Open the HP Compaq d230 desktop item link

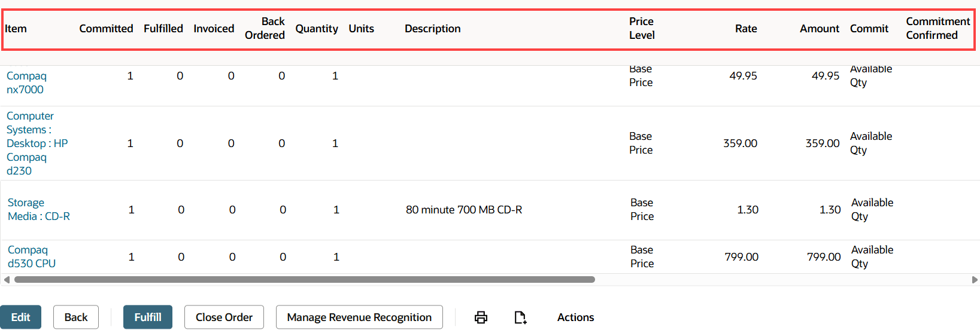[x=37, y=143]
